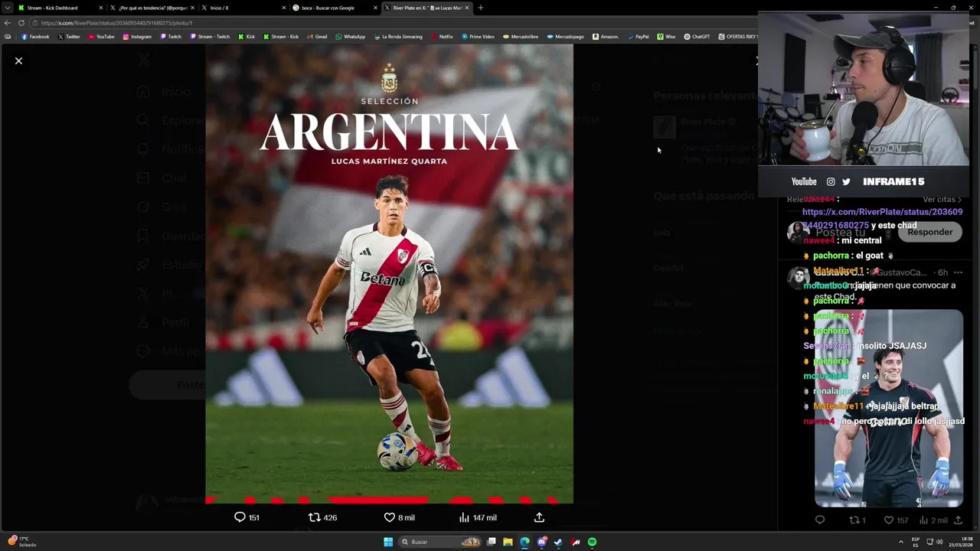Image resolution: width=980 pixels, height=551 pixels.
Task: Switch to Inicio / X tab
Action: (x=243, y=8)
